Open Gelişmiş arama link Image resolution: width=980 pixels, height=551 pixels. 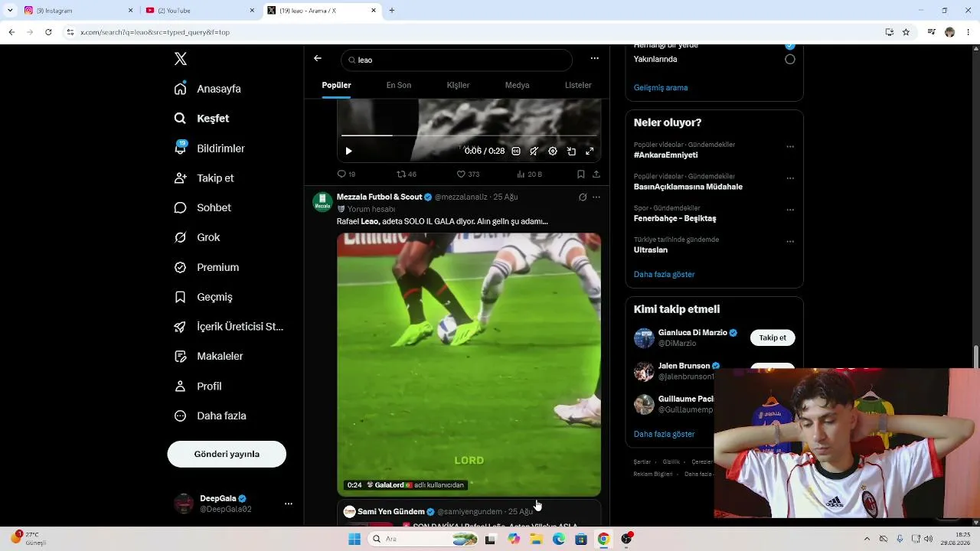click(661, 87)
